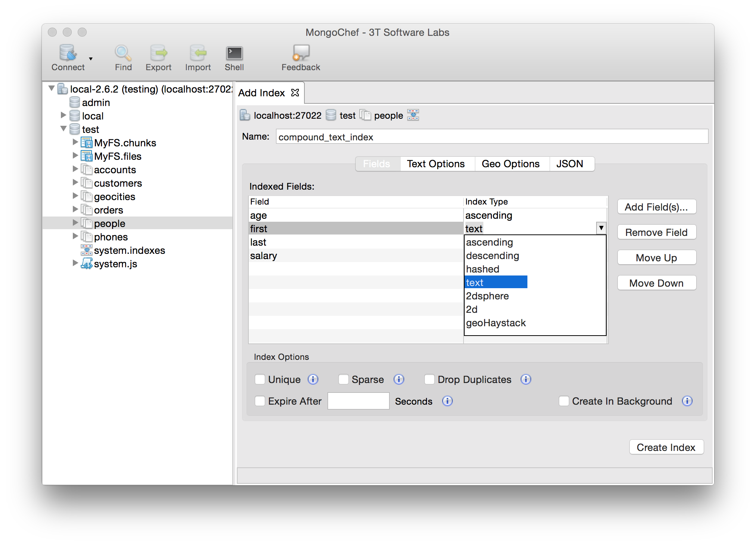The image size is (756, 545).
Task: Click the Remove Field button
Action: (x=657, y=232)
